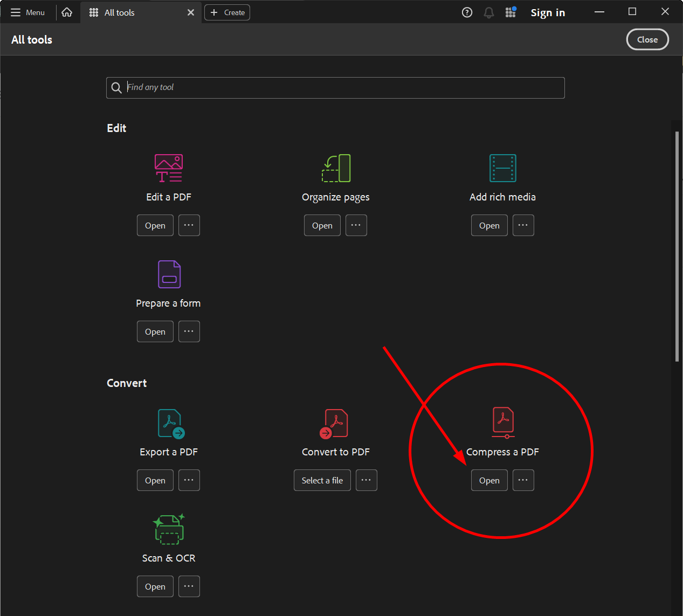Open the Export a PDF icon
This screenshot has width=683, height=616.
coord(169,423)
